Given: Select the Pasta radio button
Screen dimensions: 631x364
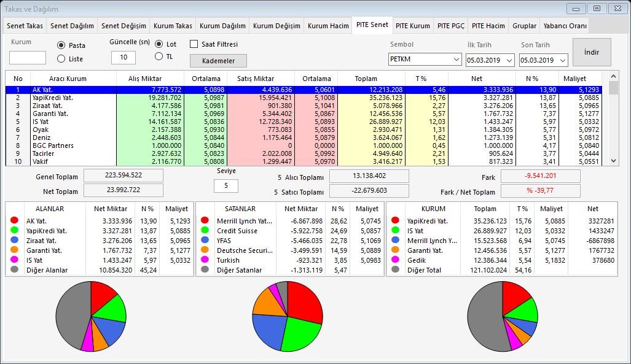Looking at the screenshot, I should [61, 45].
